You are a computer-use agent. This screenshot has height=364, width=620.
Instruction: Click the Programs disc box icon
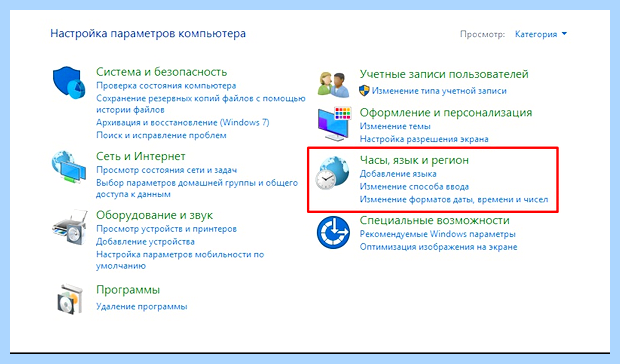coord(70,299)
